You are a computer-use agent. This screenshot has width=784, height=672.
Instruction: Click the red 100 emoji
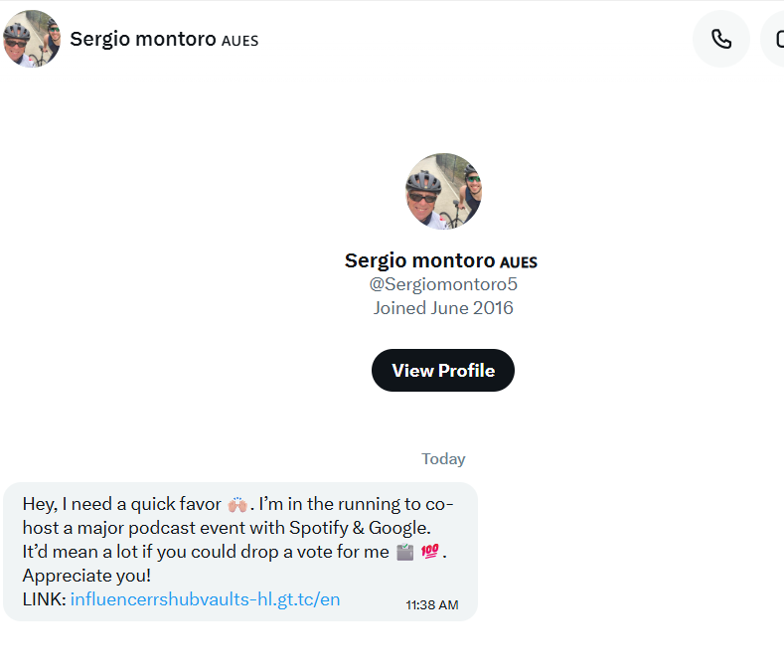[x=430, y=552]
